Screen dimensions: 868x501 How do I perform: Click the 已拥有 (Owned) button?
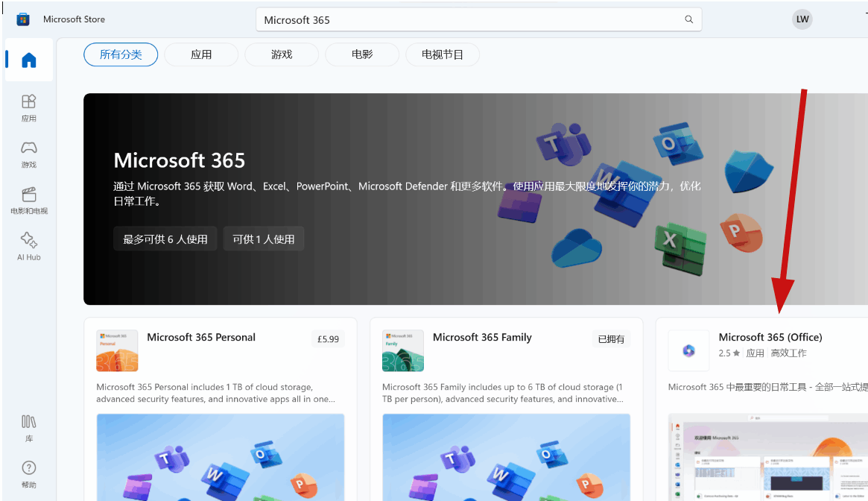pos(611,339)
